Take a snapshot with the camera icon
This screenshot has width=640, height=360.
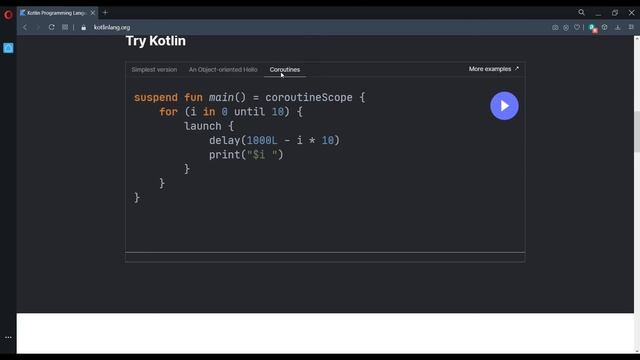click(555, 27)
